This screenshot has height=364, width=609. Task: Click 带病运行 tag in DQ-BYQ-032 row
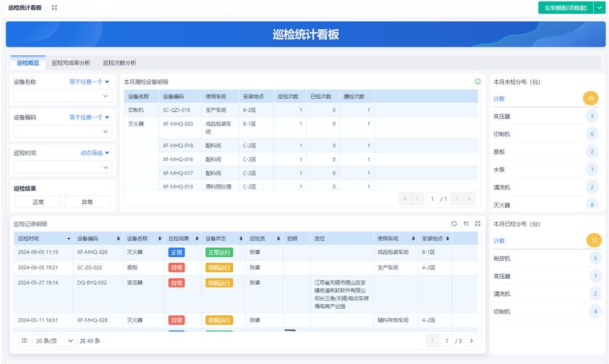pyautogui.click(x=219, y=283)
